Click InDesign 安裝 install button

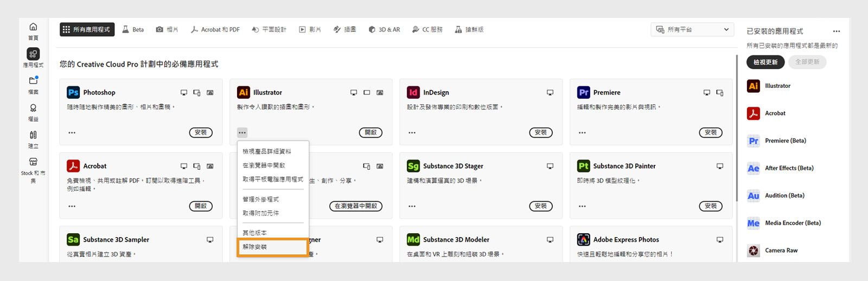(541, 132)
